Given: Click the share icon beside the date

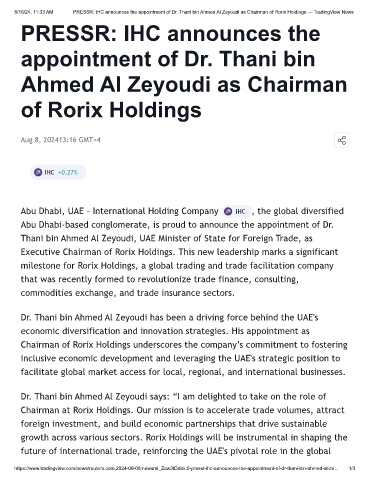Looking at the screenshot, I should pos(342,140).
